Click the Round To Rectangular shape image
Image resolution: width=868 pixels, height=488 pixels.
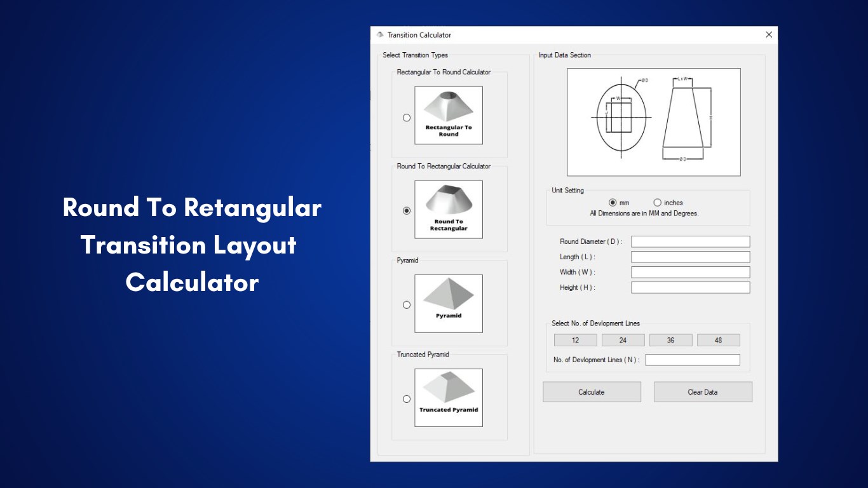click(x=449, y=210)
